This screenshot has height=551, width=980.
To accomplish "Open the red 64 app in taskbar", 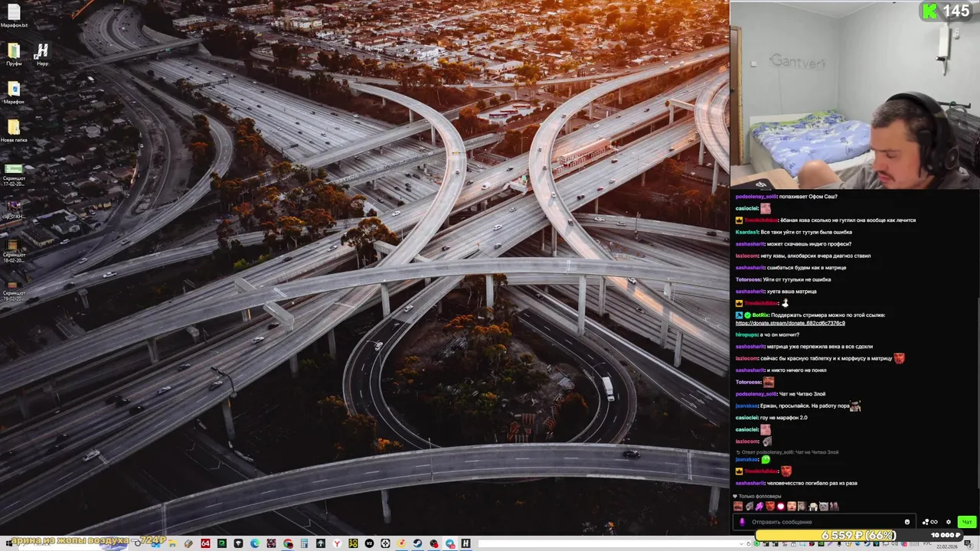I will pyautogui.click(x=205, y=543).
